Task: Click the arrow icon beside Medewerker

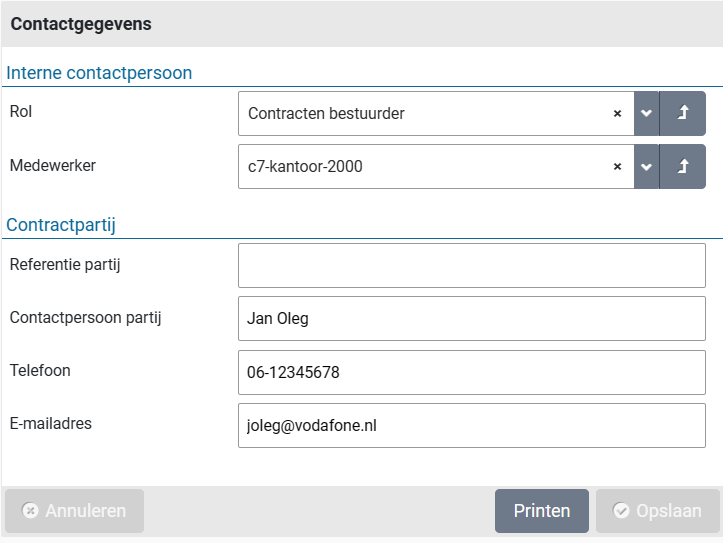Action: pyautogui.click(x=683, y=167)
